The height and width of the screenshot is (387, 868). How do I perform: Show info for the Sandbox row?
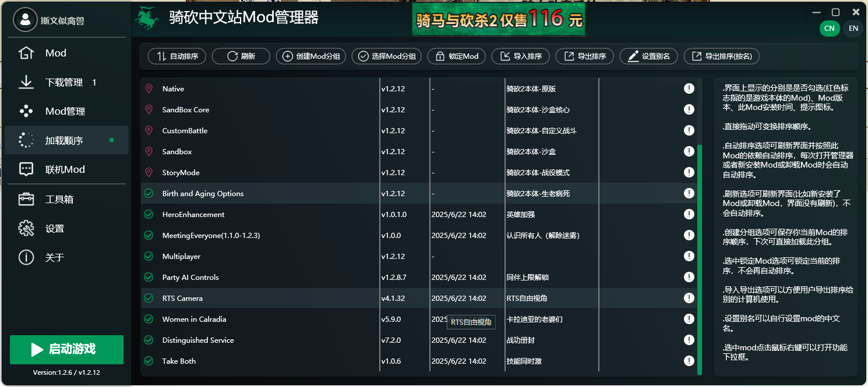689,151
